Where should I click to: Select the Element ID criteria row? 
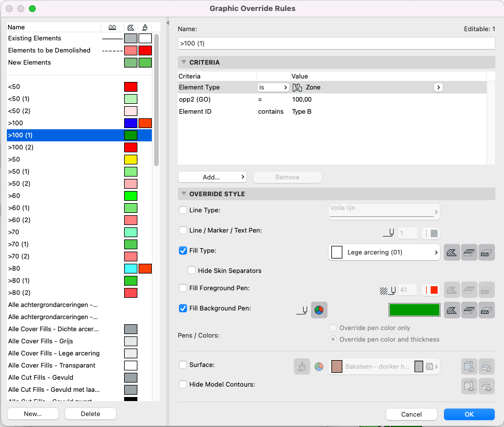332,112
